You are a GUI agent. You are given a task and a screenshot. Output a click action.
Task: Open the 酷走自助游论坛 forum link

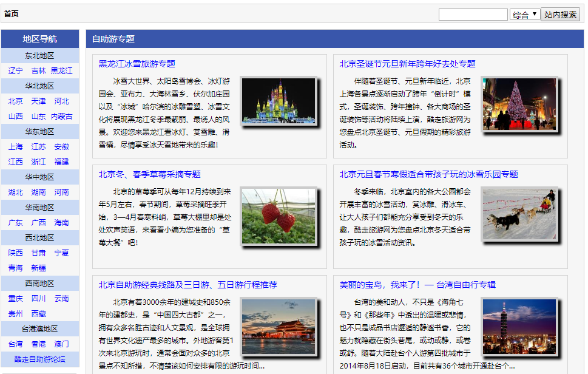(39, 359)
